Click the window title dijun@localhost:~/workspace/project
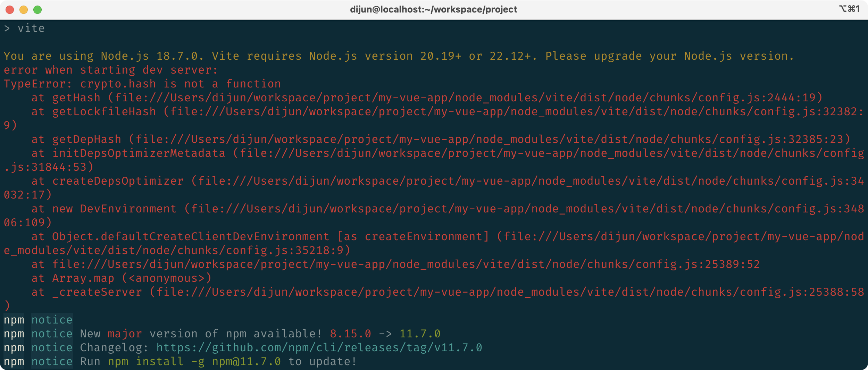868x370 pixels. click(433, 9)
